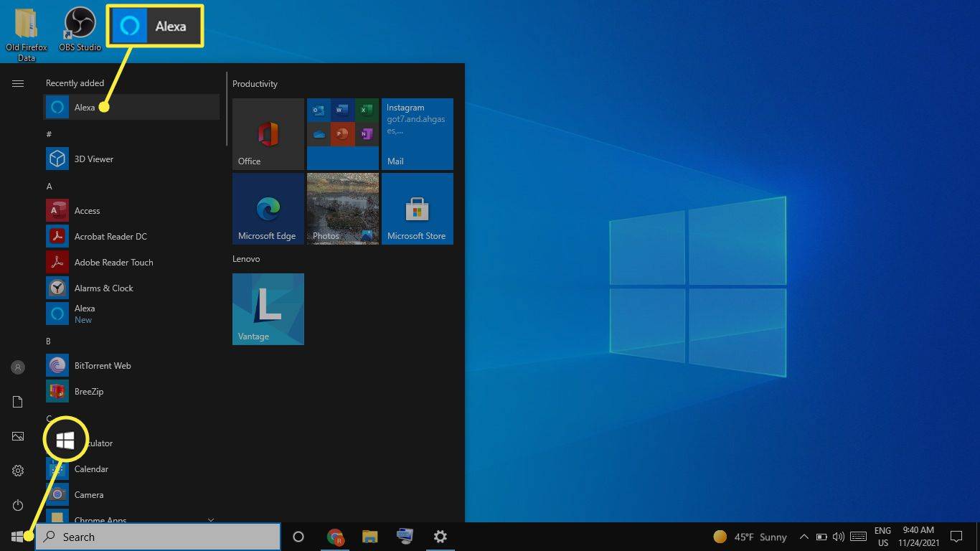The width and height of the screenshot is (980, 551).
Task: Click the taskbar Search box
Action: (158, 537)
